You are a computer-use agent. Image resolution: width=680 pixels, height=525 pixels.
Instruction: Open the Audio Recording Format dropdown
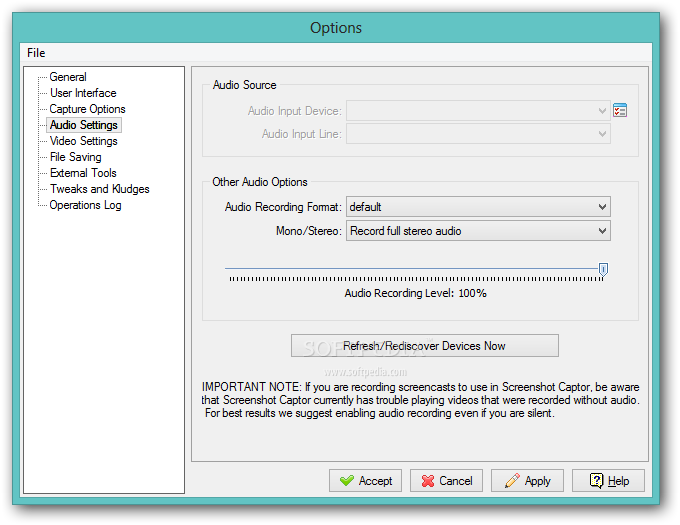tap(478, 207)
